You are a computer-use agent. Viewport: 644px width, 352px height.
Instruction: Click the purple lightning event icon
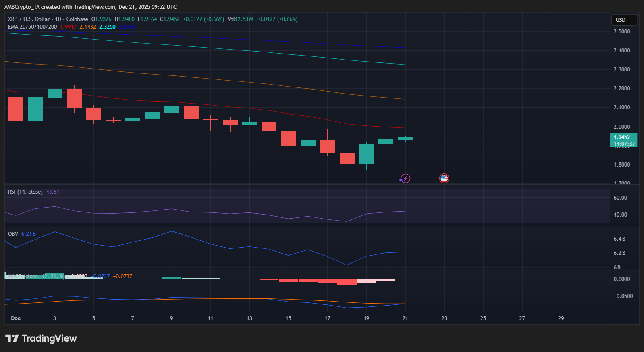pyautogui.click(x=405, y=178)
